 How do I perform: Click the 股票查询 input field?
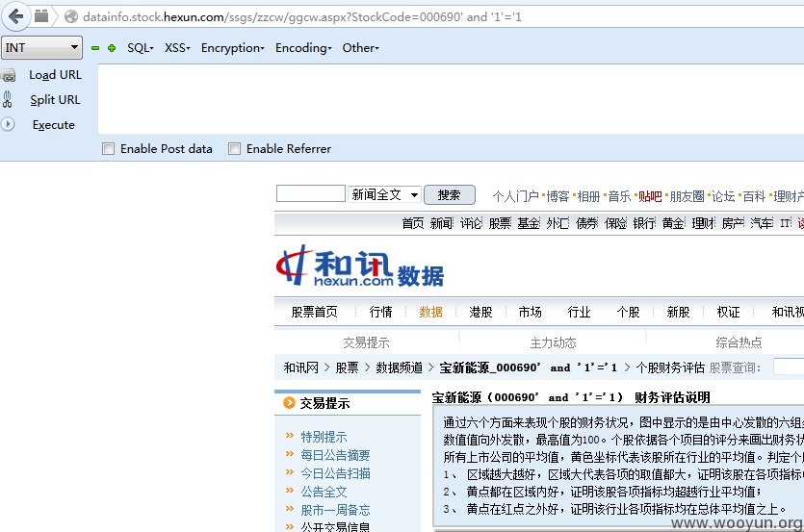pos(789,367)
